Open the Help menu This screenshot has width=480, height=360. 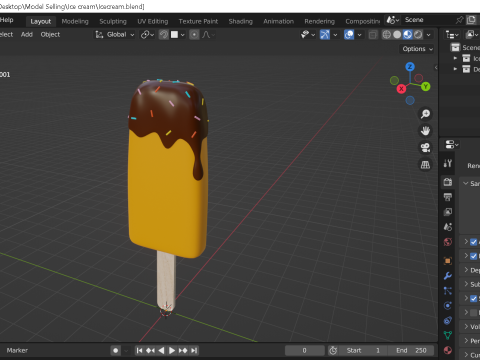click(7, 20)
